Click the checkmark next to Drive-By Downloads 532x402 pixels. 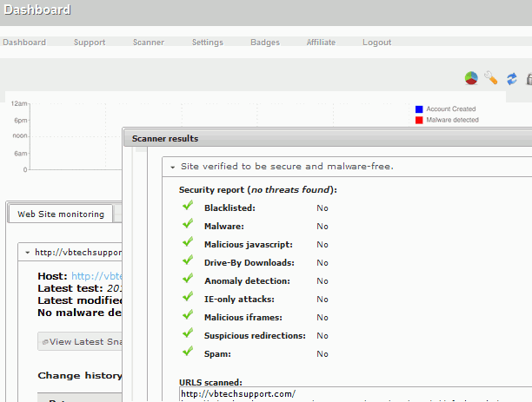(187, 261)
